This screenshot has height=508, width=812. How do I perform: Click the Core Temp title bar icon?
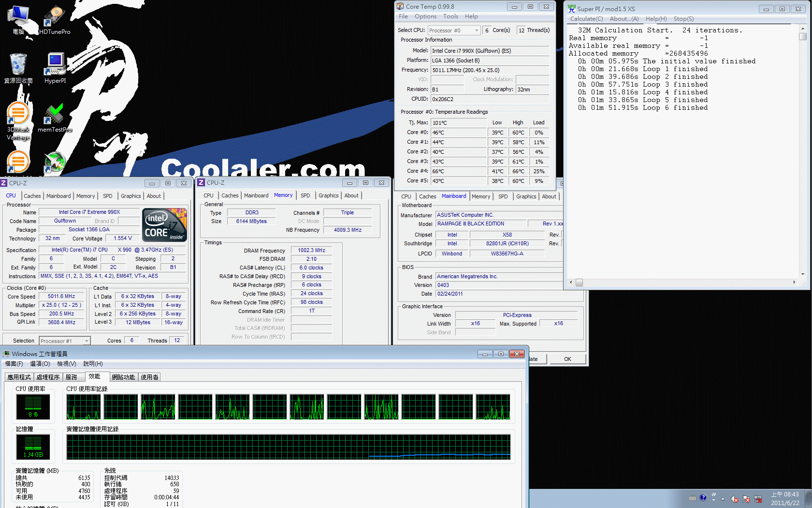click(400, 6)
